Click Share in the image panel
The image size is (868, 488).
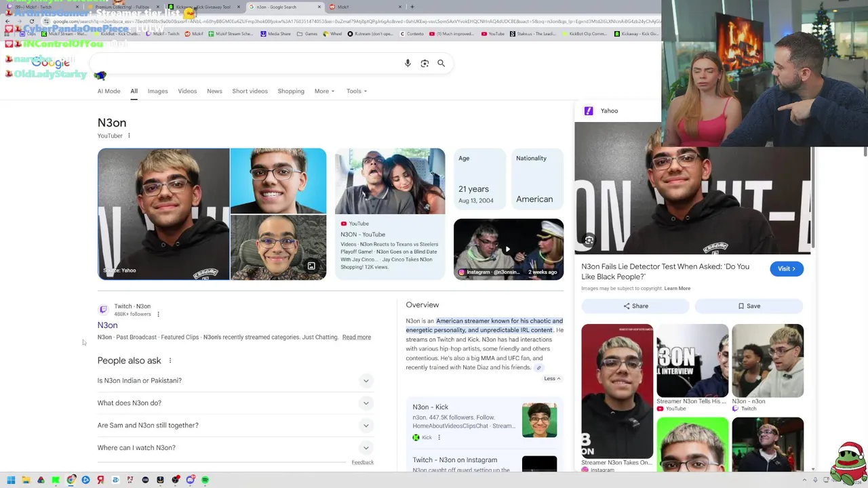click(636, 306)
